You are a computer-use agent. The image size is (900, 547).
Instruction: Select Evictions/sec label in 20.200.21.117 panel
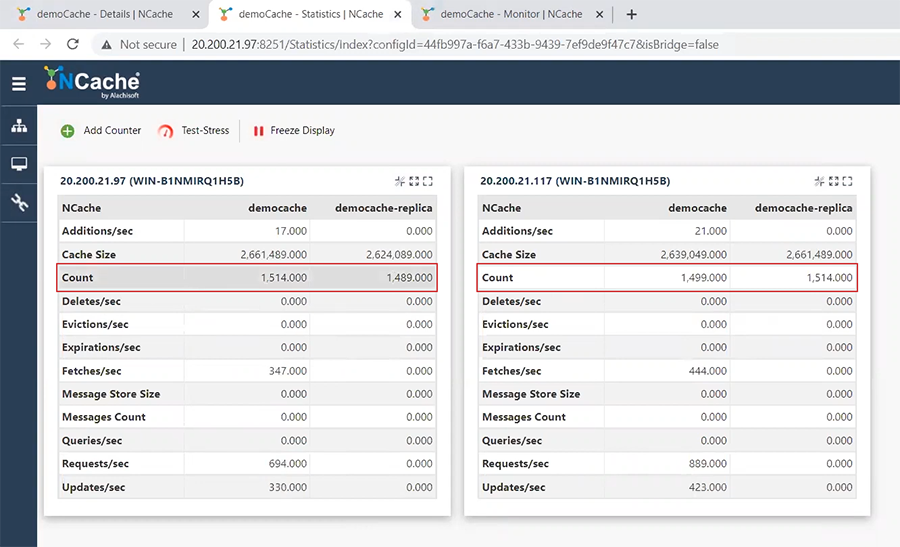click(515, 324)
